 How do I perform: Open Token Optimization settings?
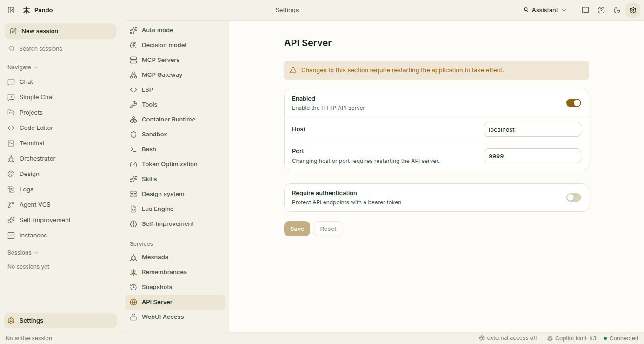175,164
